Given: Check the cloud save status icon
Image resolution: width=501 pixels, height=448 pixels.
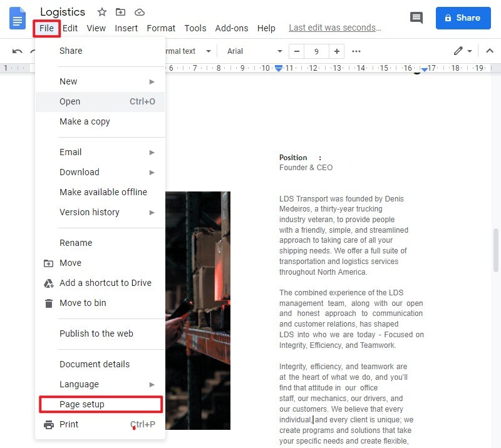Looking at the screenshot, I should click(x=139, y=11).
